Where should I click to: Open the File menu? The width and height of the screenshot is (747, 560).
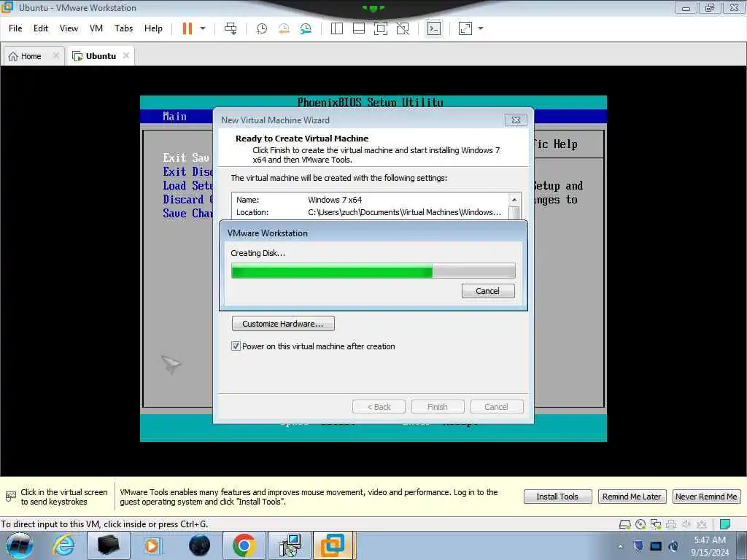pyautogui.click(x=15, y=28)
